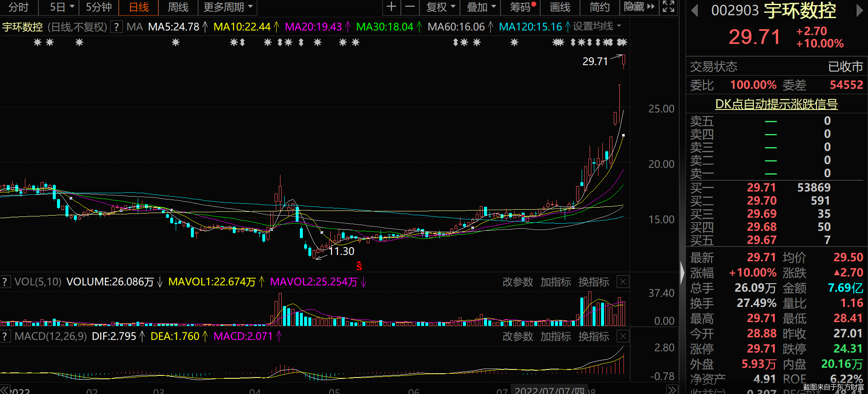Click 外盘 5.93万 value
Image resolution: width=868 pixels, height=394 pixels.
tap(759, 364)
